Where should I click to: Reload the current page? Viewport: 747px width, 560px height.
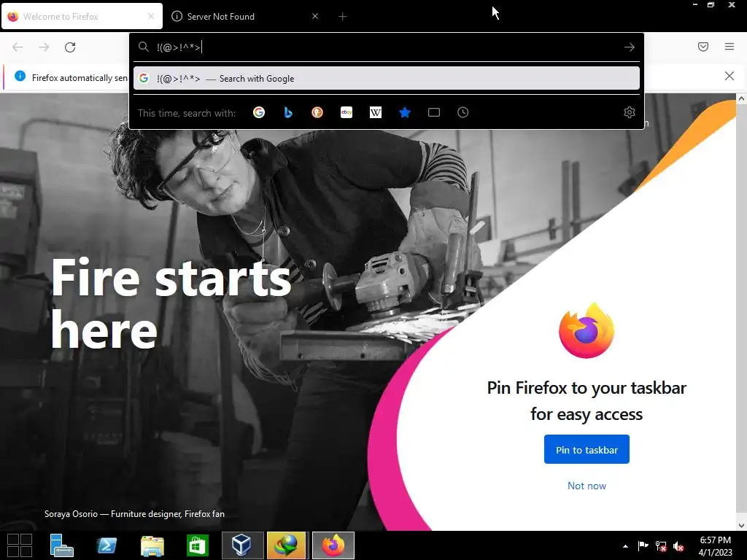[x=70, y=47]
